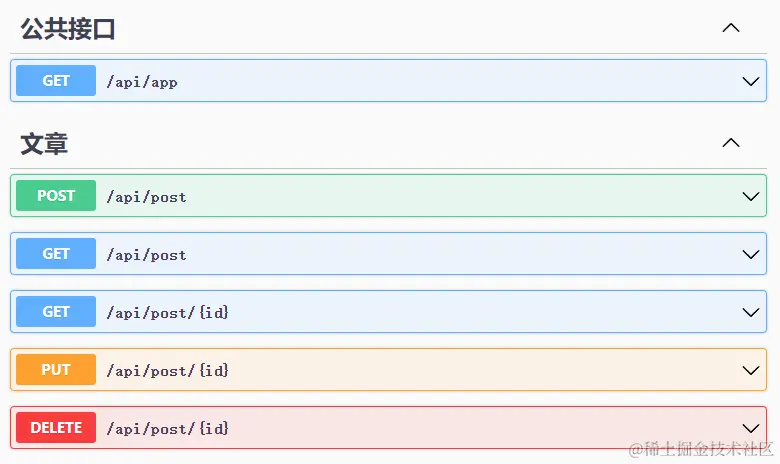This screenshot has height=464, width=780.
Task: Click the /api/app path text
Action: (x=142, y=82)
